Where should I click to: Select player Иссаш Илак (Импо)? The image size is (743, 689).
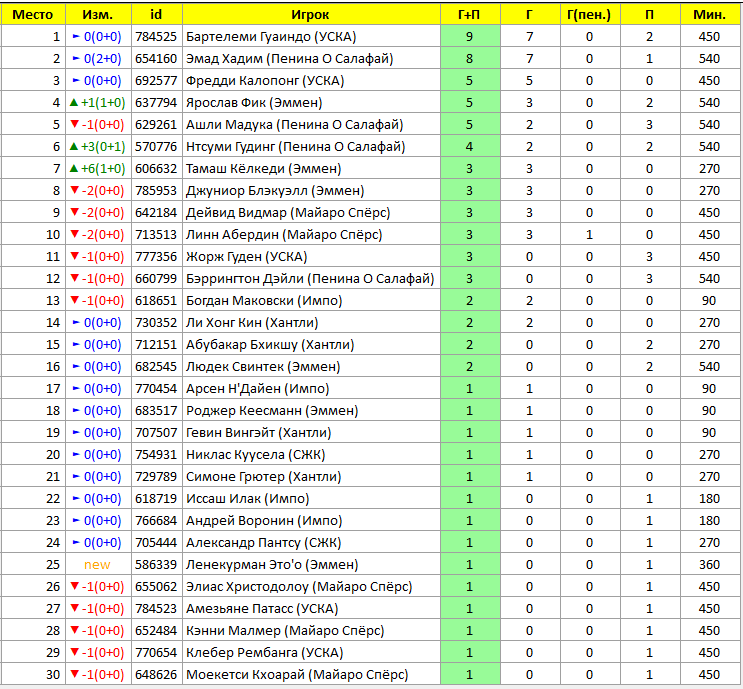[x=247, y=499]
